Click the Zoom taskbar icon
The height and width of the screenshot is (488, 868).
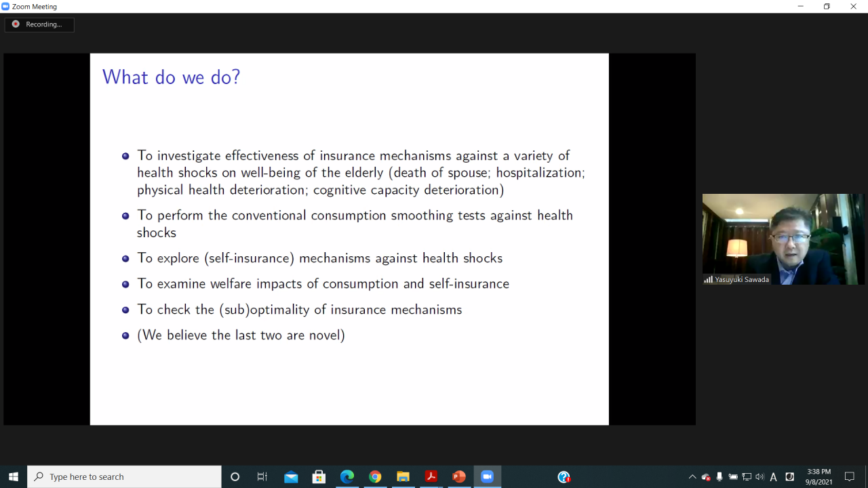tap(487, 476)
